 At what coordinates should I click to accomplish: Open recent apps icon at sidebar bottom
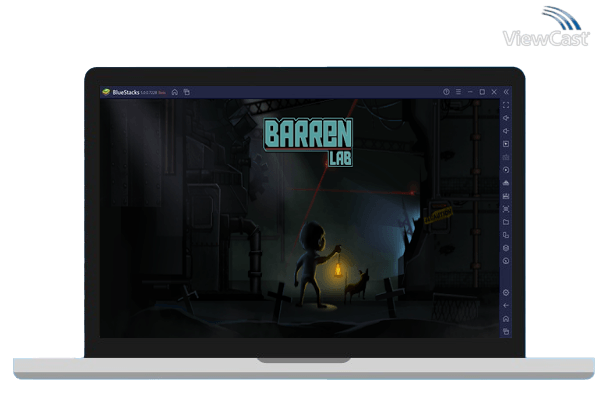506,331
